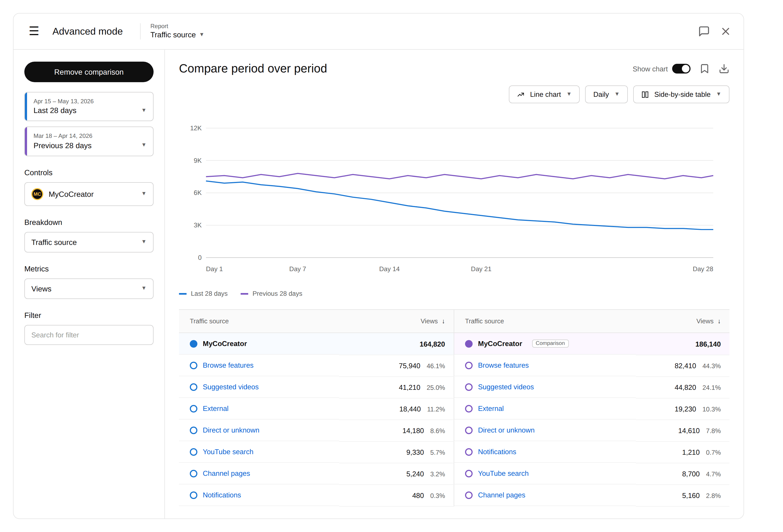Image resolution: width=783 pixels, height=532 pixels.
Task: Open the MyCoCreator channel dropdown
Action: tap(89, 194)
